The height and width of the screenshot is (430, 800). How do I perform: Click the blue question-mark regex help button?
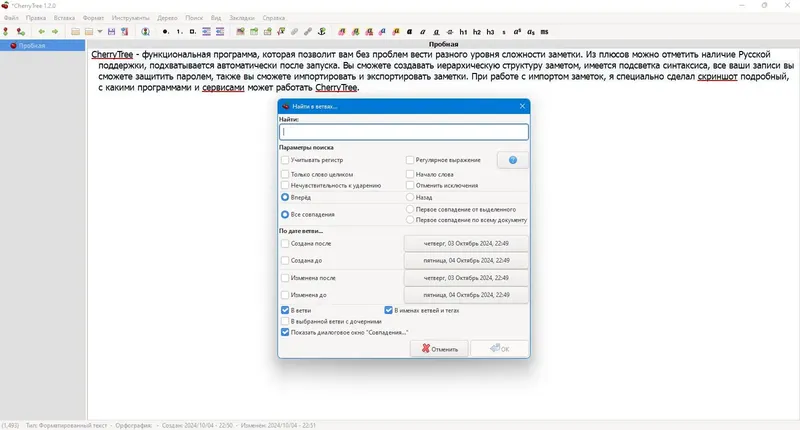point(513,160)
